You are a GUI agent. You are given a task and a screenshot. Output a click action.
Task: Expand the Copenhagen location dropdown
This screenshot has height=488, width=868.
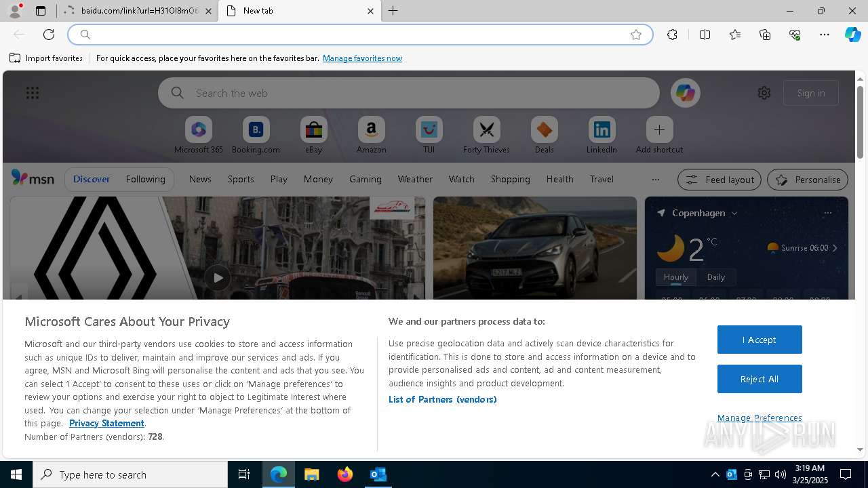click(734, 213)
